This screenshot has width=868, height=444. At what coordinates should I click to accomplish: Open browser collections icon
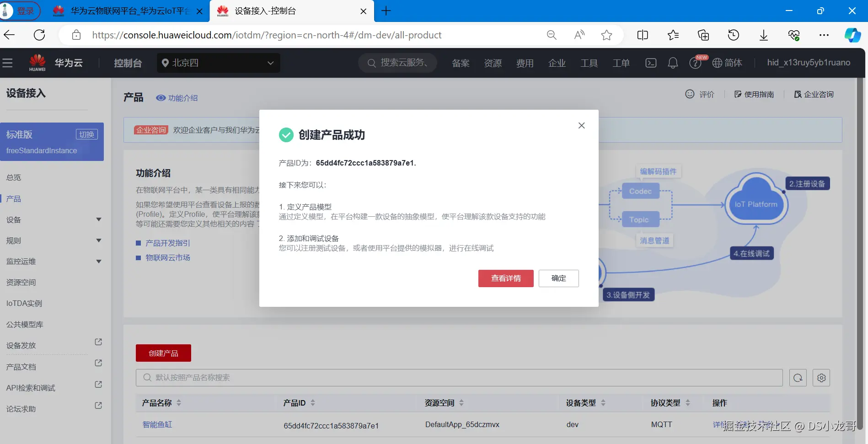click(x=703, y=35)
